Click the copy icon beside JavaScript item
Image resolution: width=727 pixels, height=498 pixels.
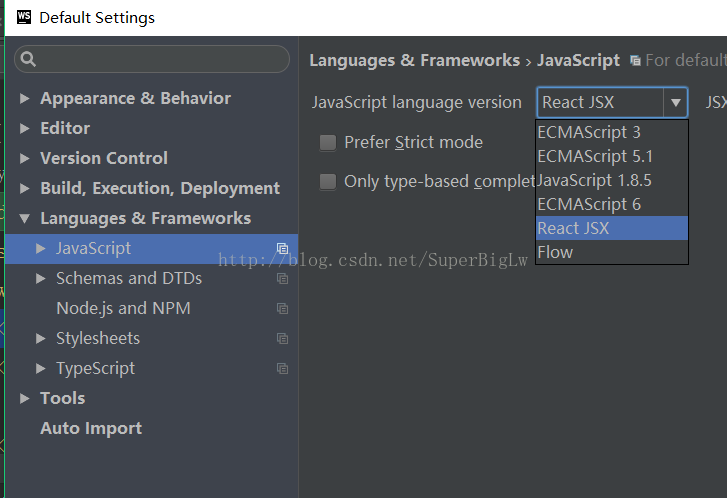282,249
